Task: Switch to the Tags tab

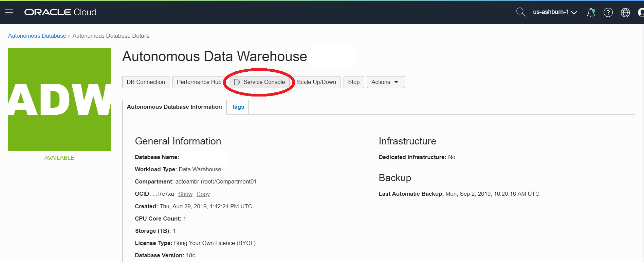Action: tap(238, 107)
